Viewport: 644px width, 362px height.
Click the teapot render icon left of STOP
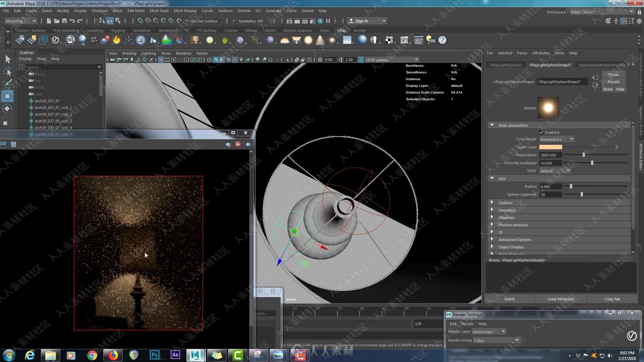point(228,144)
